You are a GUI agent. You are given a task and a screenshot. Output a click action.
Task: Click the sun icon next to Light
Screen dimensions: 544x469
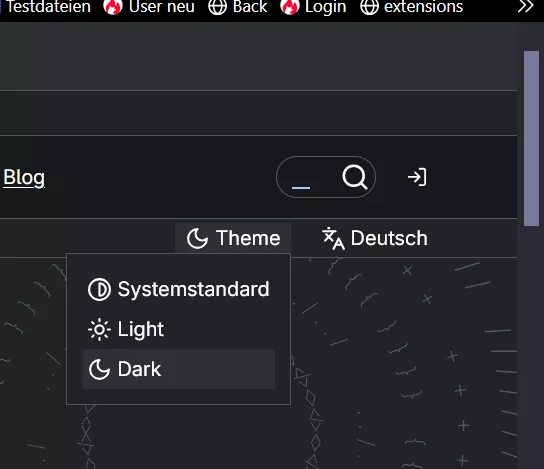pos(99,329)
